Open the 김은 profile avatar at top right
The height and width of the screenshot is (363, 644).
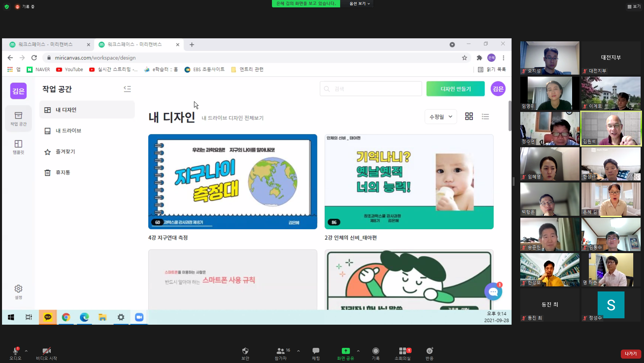click(x=498, y=89)
